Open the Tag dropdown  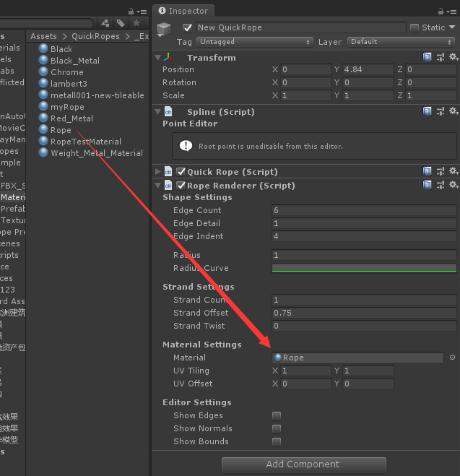tap(255, 42)
